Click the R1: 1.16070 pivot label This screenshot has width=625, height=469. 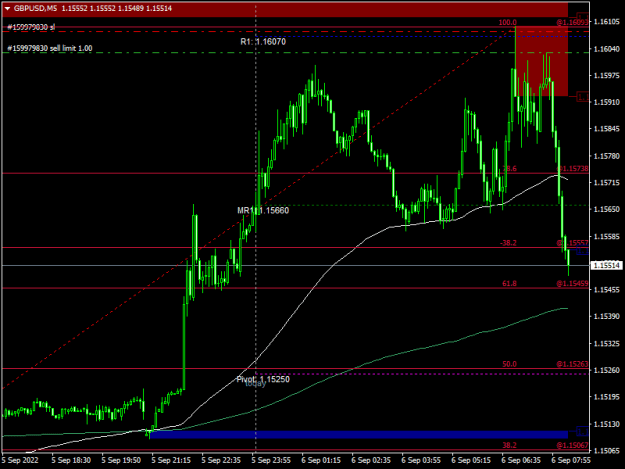(263, 41)
